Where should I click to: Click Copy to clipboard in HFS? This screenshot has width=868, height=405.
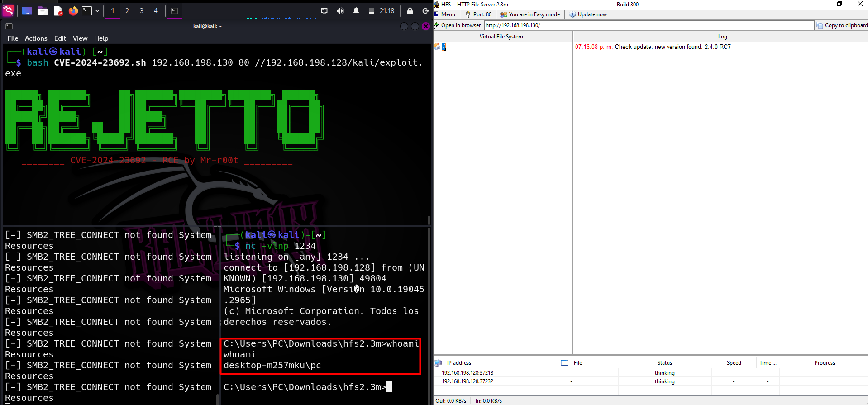coord(842,25)
